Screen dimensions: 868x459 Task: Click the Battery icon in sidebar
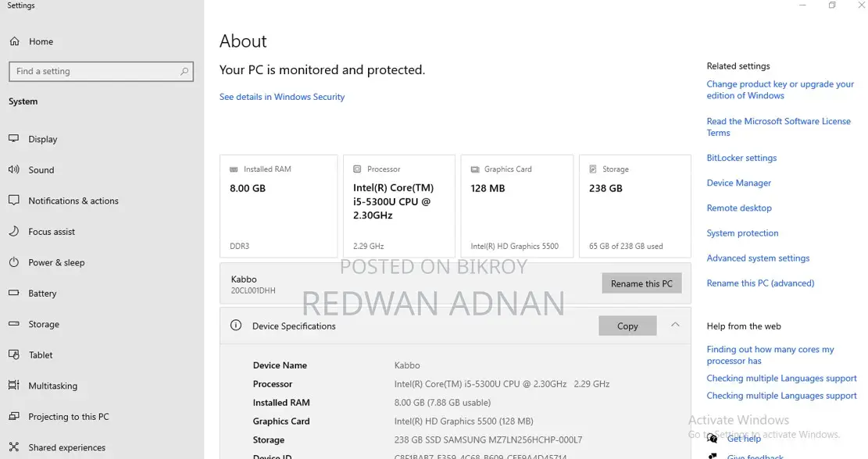point(14,293)
